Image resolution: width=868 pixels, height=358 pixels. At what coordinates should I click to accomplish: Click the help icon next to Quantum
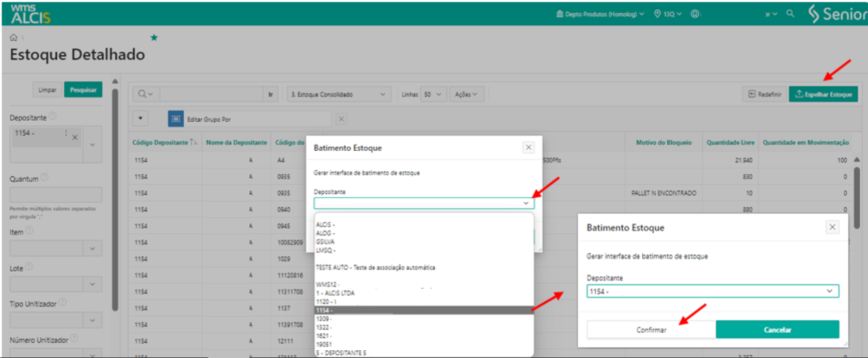pyautogui.click(x=44, y=177)
